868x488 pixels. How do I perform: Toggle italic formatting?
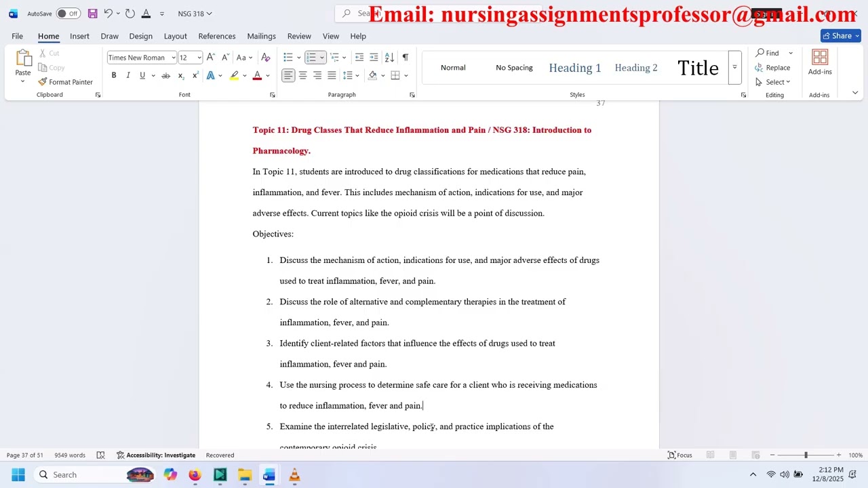128,75
